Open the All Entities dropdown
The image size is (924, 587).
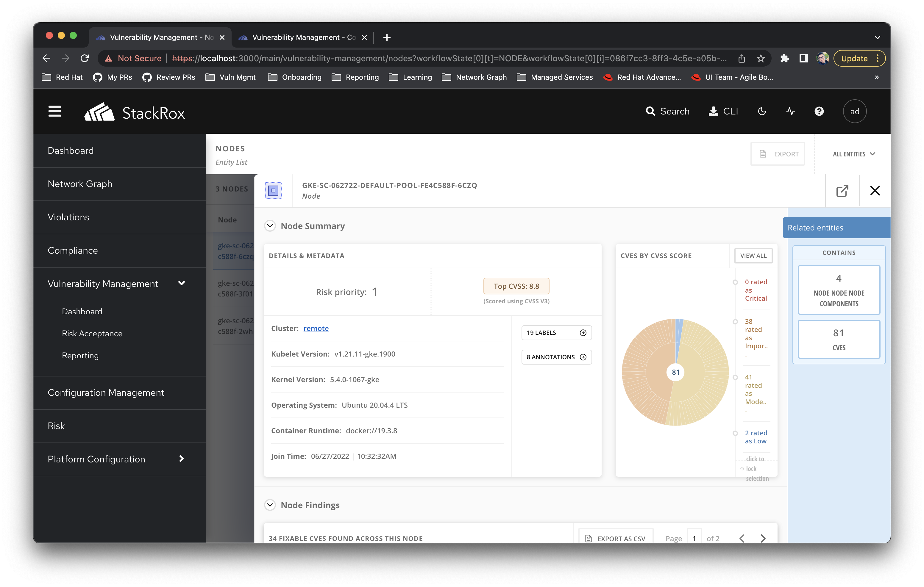point(853,154)
